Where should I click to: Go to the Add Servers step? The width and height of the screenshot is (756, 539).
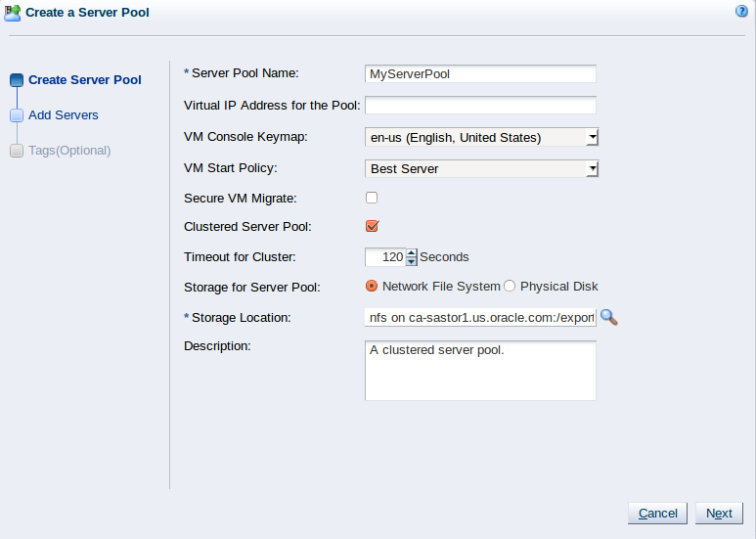64,115
